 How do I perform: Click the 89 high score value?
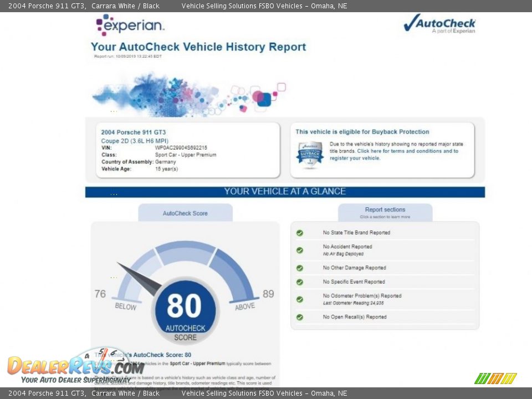pos(268,294)
